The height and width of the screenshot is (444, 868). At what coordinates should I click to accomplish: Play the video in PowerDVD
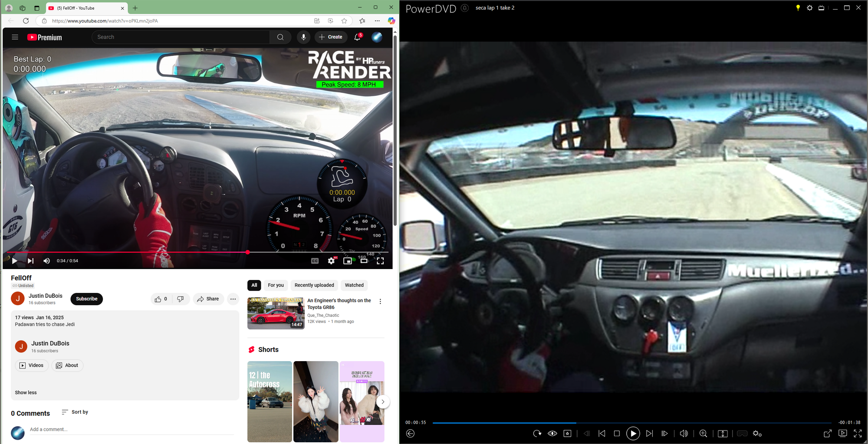(x=633, y=433)
